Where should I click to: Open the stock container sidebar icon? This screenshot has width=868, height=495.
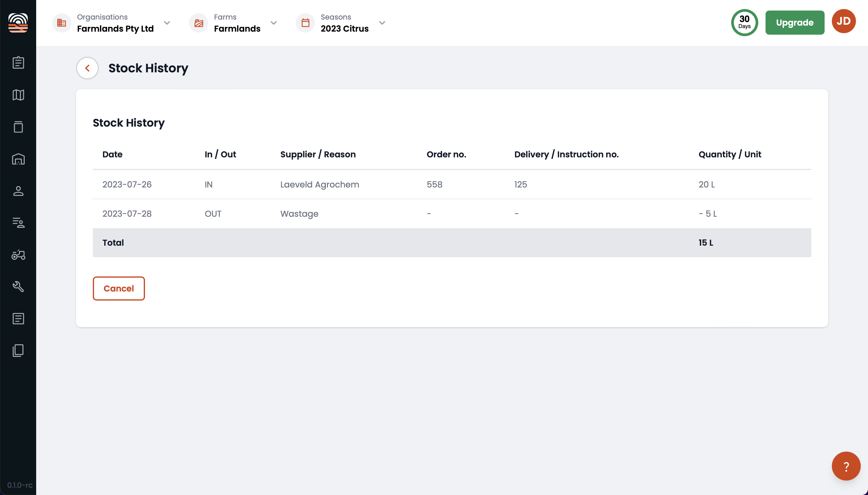18,127
